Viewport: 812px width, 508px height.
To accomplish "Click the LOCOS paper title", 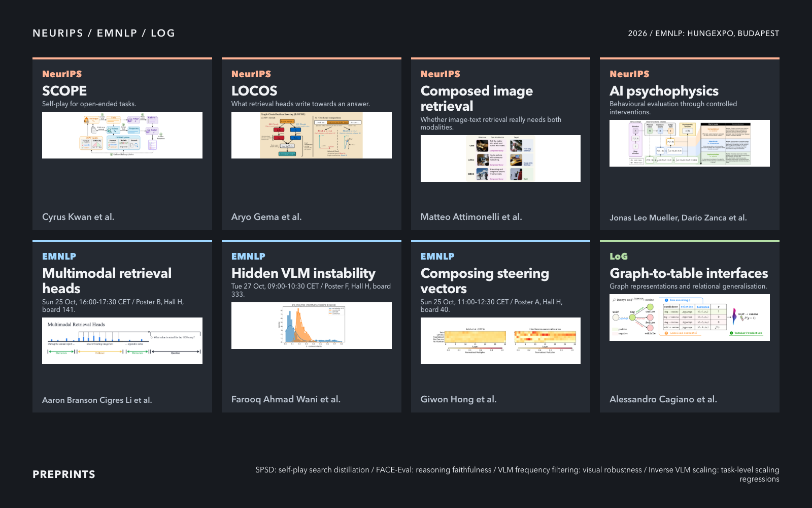I will tap(254, 91).
